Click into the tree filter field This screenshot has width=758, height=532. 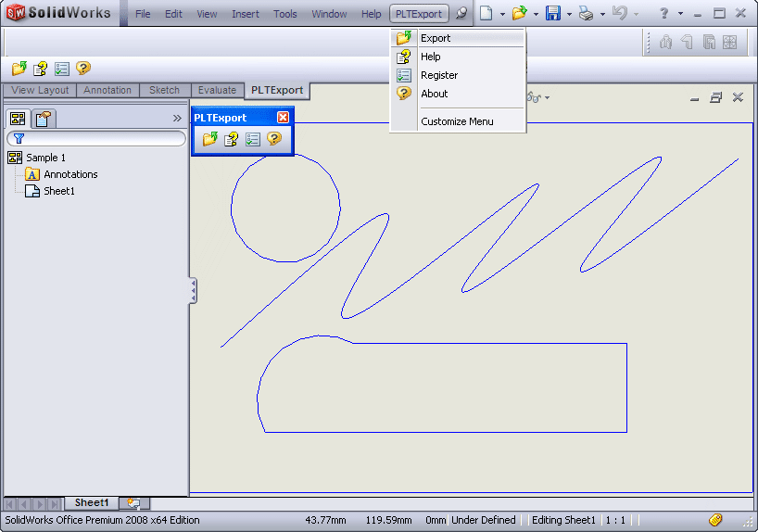tap(96, 139)
